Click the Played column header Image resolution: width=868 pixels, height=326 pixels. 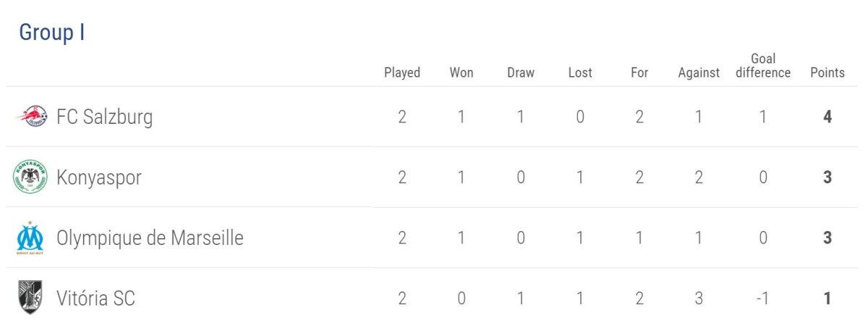tap(402, 72)
